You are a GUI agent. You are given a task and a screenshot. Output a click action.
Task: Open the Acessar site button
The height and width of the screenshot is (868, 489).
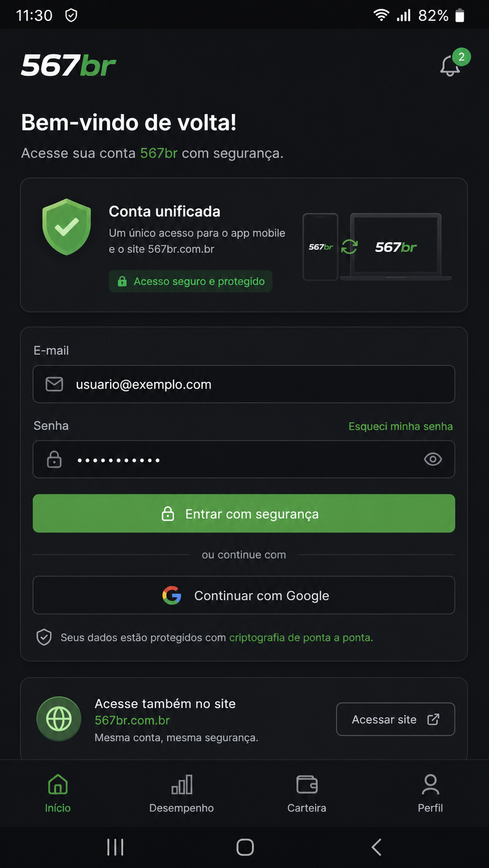click(x=395, y=720)
